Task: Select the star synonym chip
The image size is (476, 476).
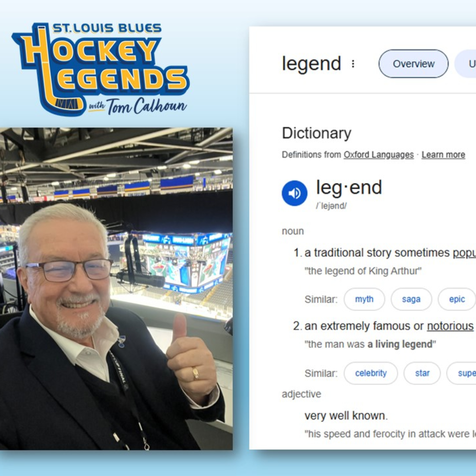Action: [422, 373]
